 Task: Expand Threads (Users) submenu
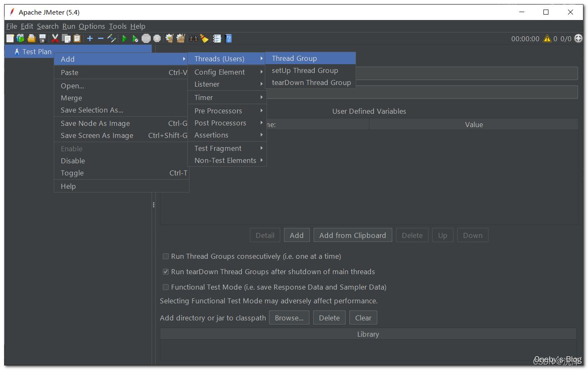(227, 59)
